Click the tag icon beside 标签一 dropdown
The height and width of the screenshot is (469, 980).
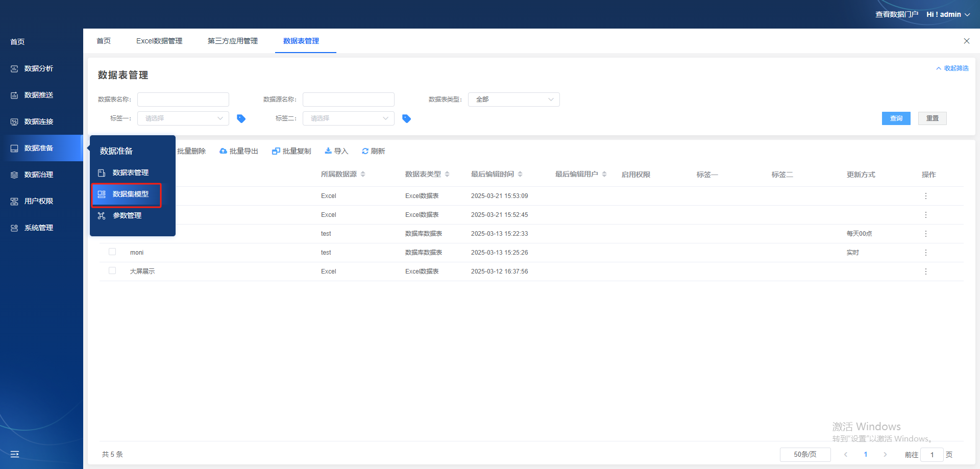point(241,118)
